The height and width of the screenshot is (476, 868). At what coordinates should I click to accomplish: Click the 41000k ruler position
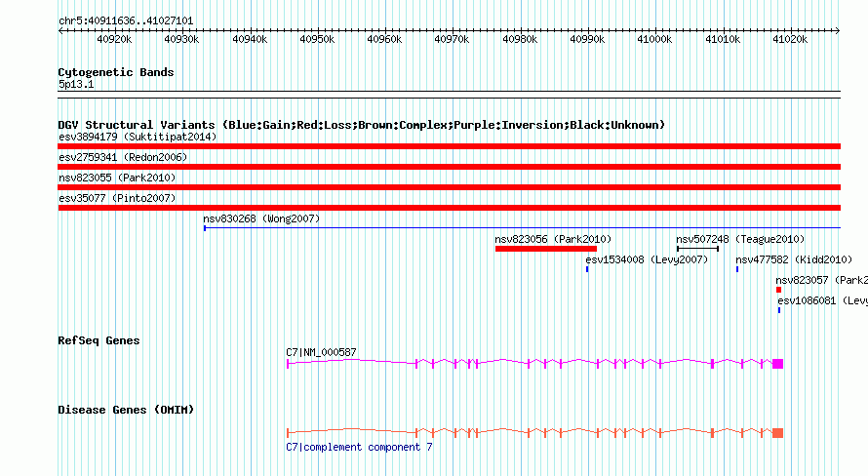[x=654, y=39]
